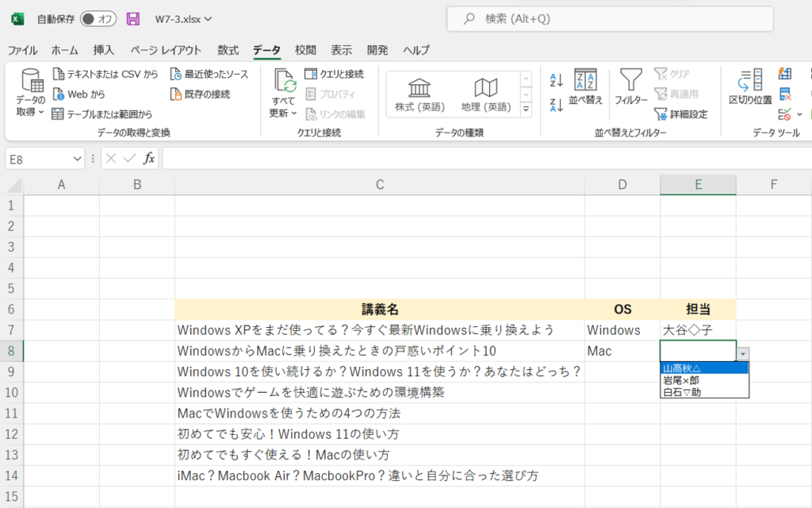This screenshot has height=508, width=812.
Task: Open the Name Box dropdown arrow
Action: pos(77,159)
